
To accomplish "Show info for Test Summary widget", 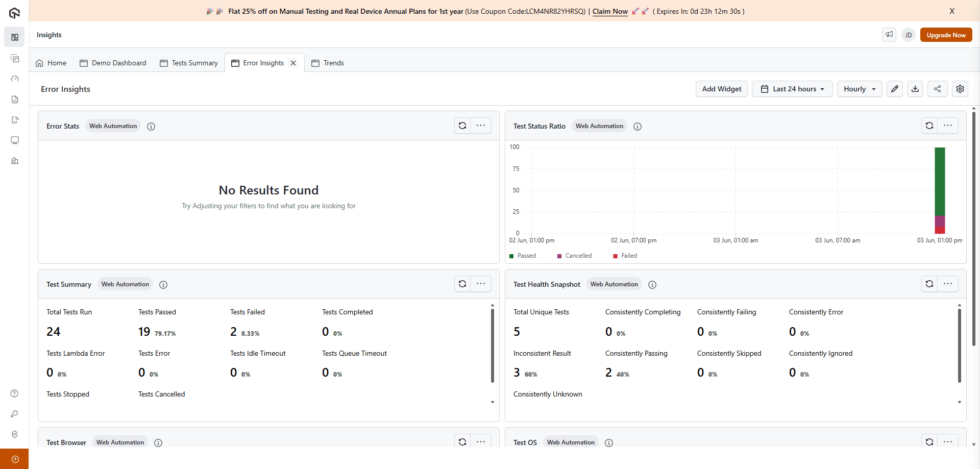I will coord(163,285).
